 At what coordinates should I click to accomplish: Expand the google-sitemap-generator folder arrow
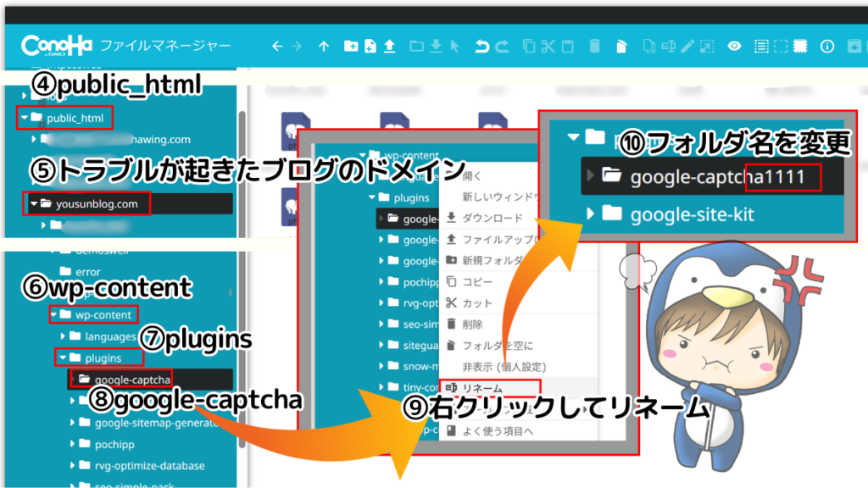(x=73, y=423)
